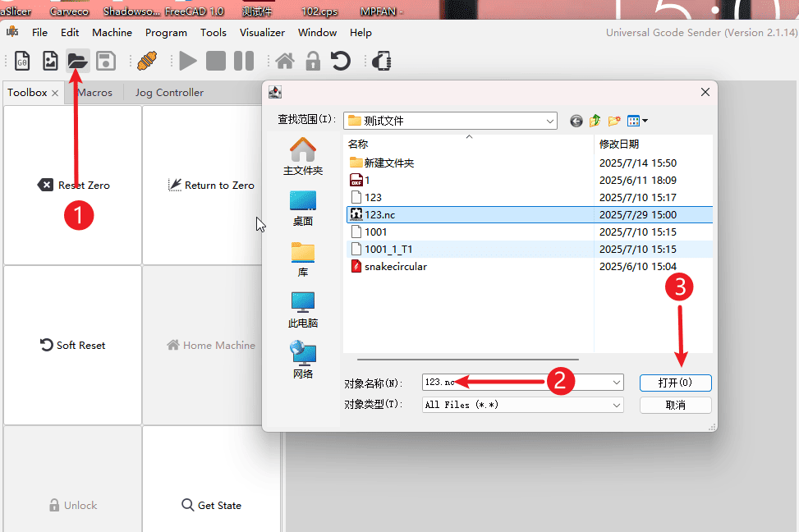Click the unlock padlock toolbar icon
The height and width of the screenshot is (532, 799).
click(x=313, y=61)
